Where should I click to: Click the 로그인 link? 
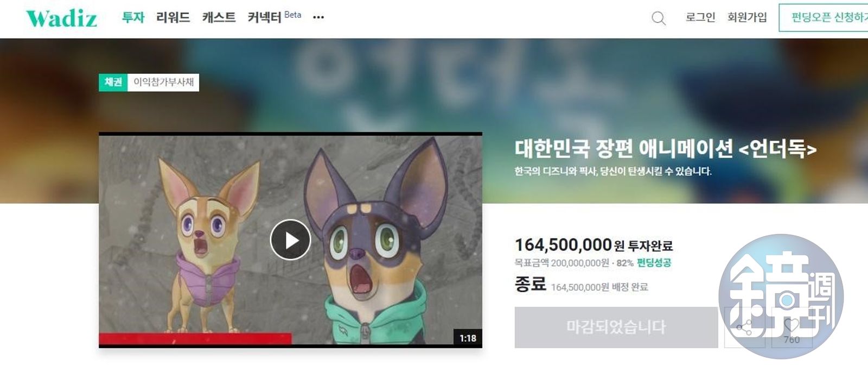pyautogui.click(x=700, y=17)
